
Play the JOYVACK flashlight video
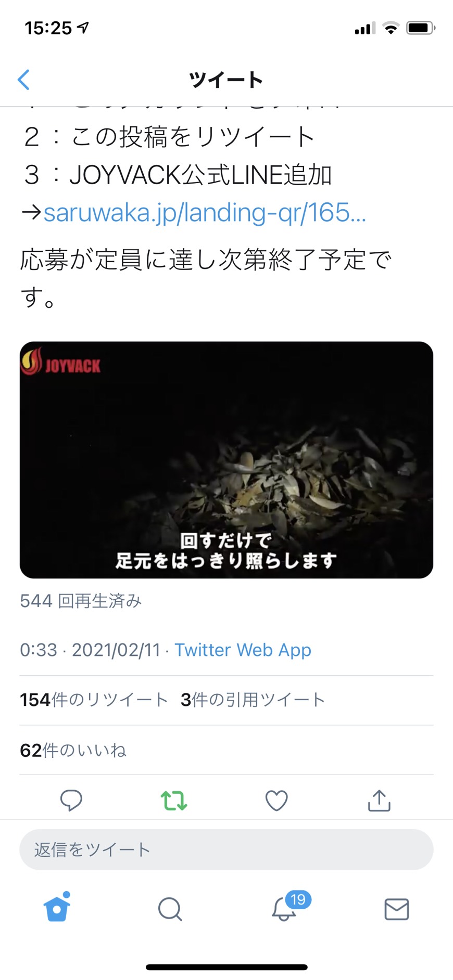click(227, 460)
